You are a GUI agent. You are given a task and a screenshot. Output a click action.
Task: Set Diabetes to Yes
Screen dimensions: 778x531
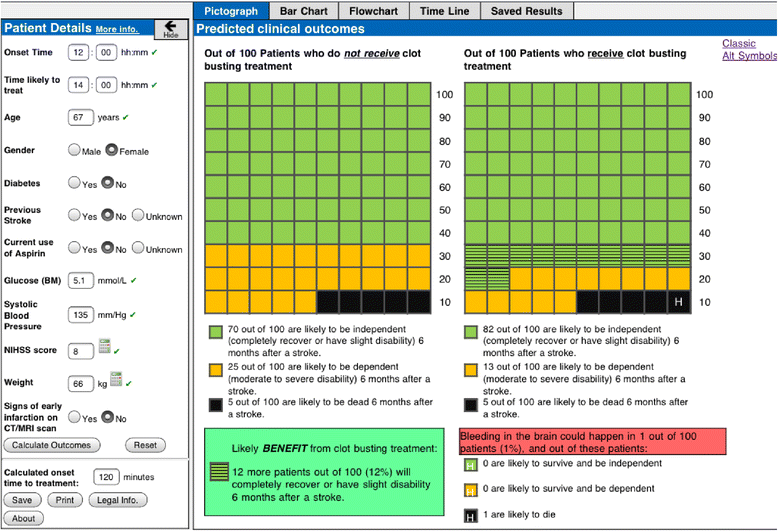(x=74, y=183)
